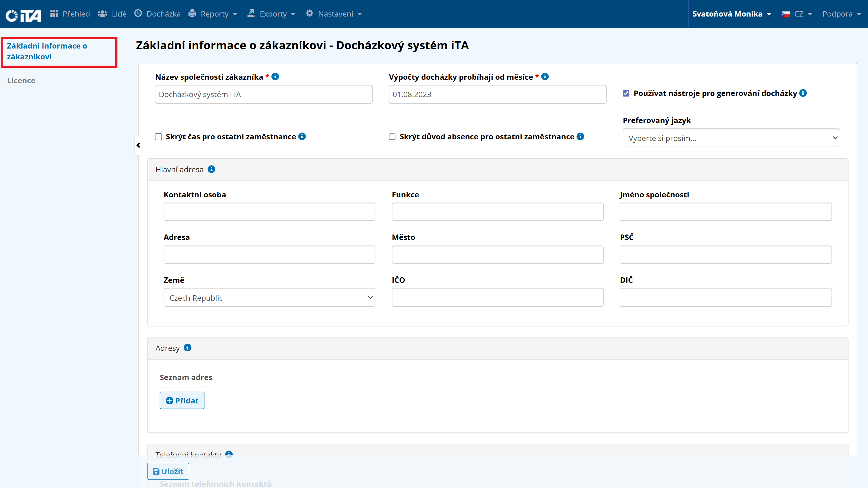The height and width of the screenshot is (488, 868).
Task: Click the date field showing 01.08.2023
Action: (498, 94)
